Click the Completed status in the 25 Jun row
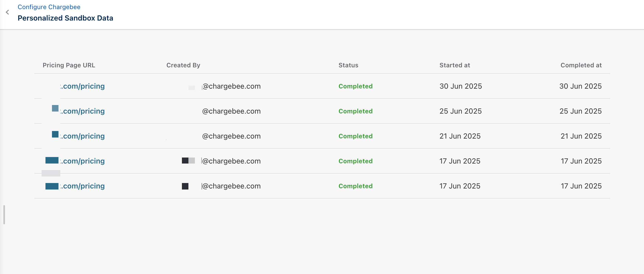 pyautogui.click(x=355, y=111)
